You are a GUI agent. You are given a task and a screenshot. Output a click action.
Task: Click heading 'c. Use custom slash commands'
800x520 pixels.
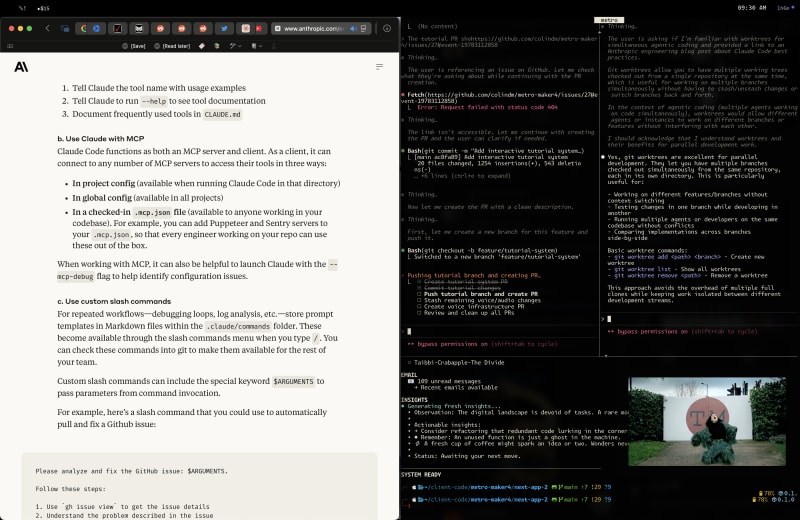coord(114,301)
